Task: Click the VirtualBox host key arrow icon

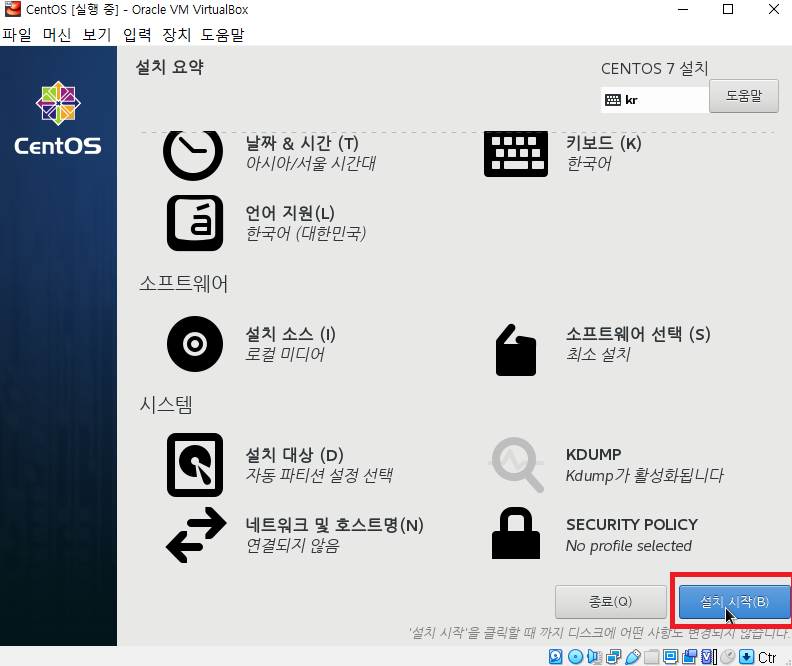Action: click(x=747, y=656)
